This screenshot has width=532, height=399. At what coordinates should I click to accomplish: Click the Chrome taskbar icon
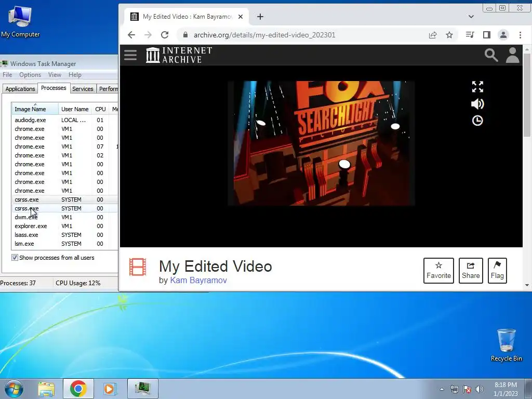tap(78, 389)
